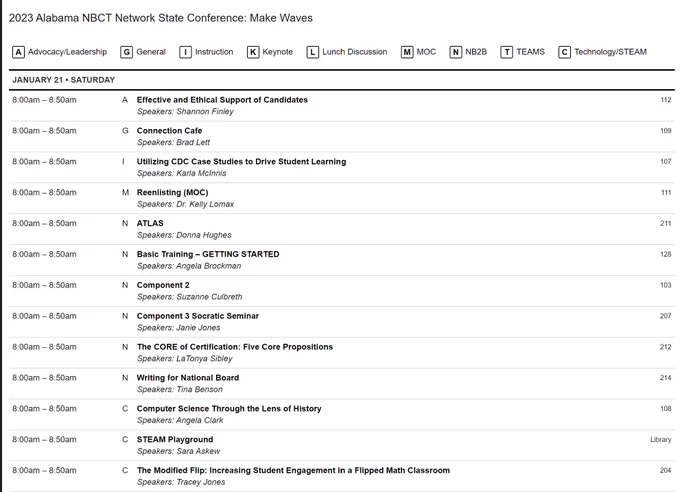This screenshot has height=492, width=680.
Task: Filter by General label
Action: point(151,52)
